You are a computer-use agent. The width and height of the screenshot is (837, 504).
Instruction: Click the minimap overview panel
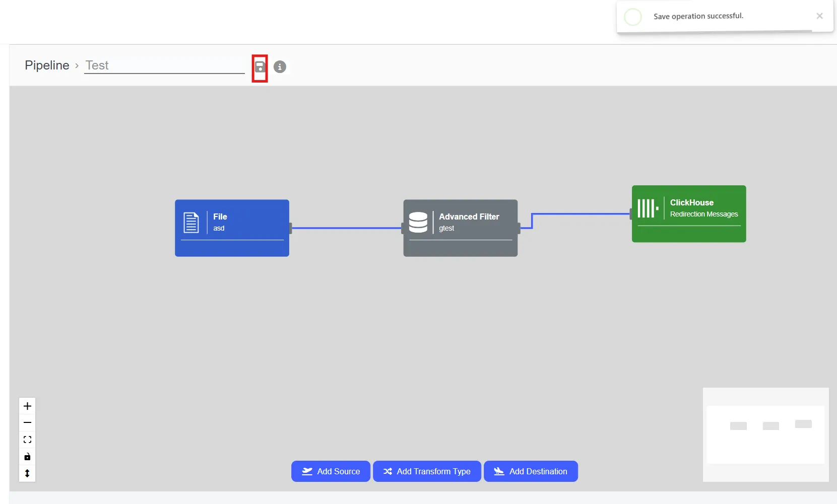click(765, 435)
